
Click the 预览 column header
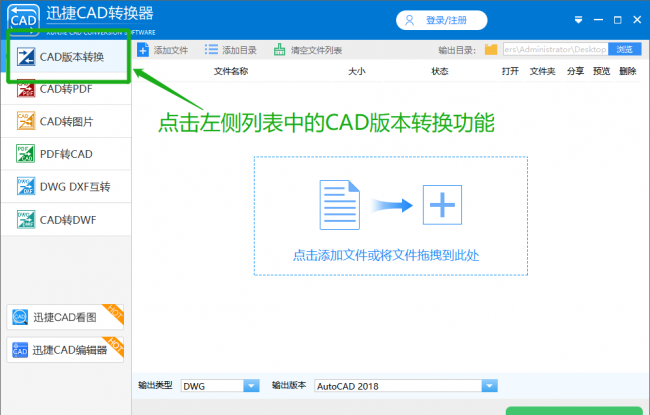601,71
